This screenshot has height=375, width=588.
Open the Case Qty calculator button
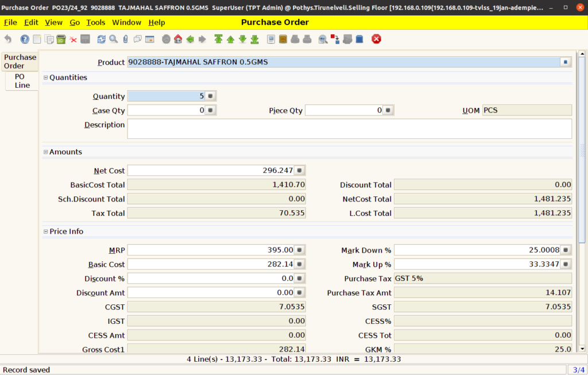pyautogui.click(x=210, y=110)
